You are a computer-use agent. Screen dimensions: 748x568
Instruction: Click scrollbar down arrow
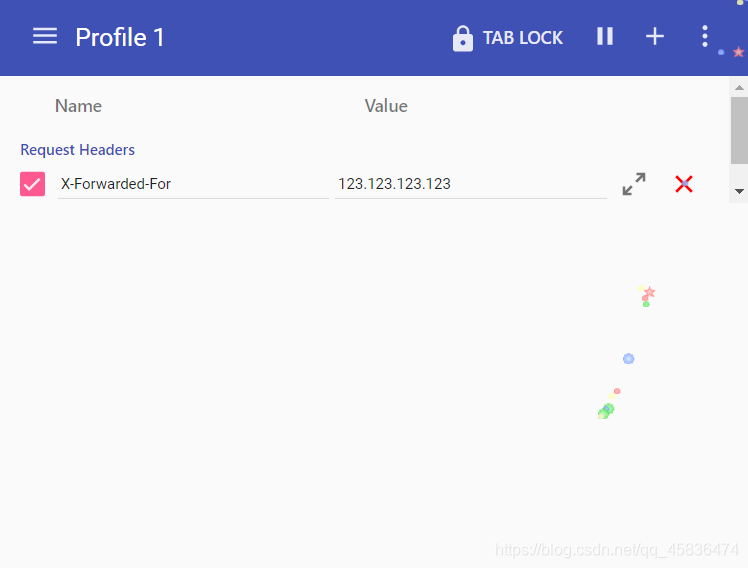point(739,191)
